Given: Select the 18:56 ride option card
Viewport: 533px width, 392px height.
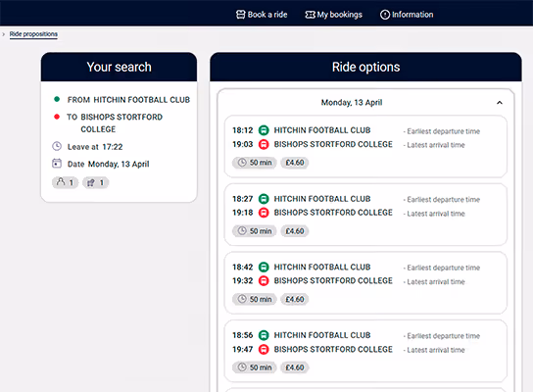Looking at the screenshot, I should (365, 351).
